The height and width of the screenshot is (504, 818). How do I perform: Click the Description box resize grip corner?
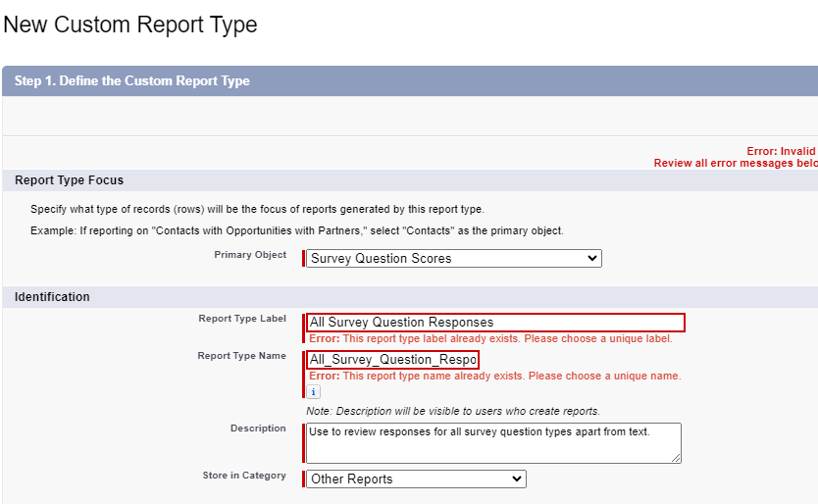point(676,458)
